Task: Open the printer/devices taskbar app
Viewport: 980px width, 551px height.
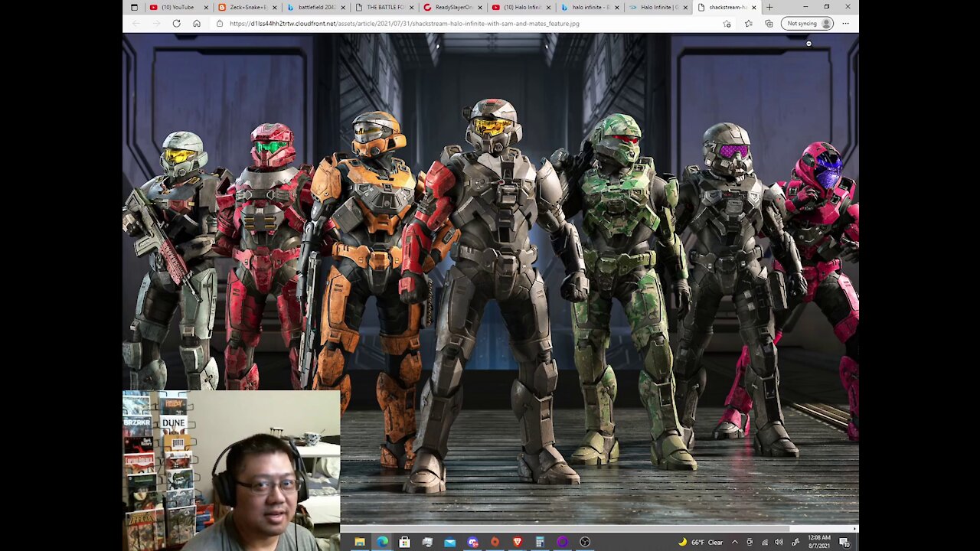Action: [x=427, y=542]
